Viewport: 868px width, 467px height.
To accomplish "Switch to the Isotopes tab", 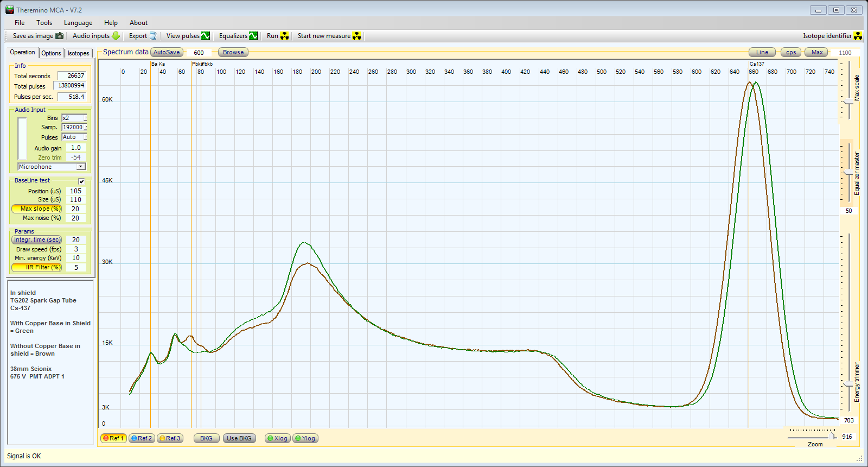I will tap(78, 53).
